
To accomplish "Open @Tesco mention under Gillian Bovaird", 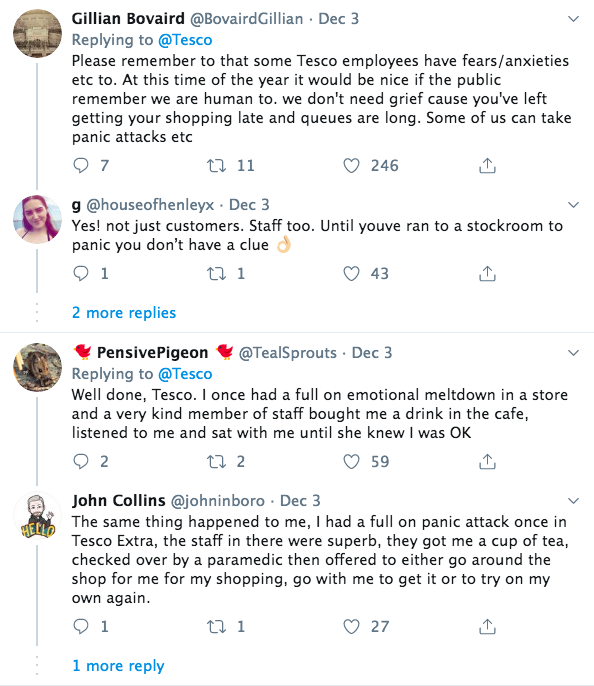I will [185, 40].
